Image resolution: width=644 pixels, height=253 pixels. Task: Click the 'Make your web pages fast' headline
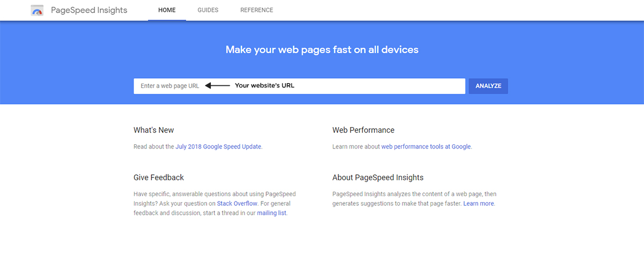[x=322, y=50]
